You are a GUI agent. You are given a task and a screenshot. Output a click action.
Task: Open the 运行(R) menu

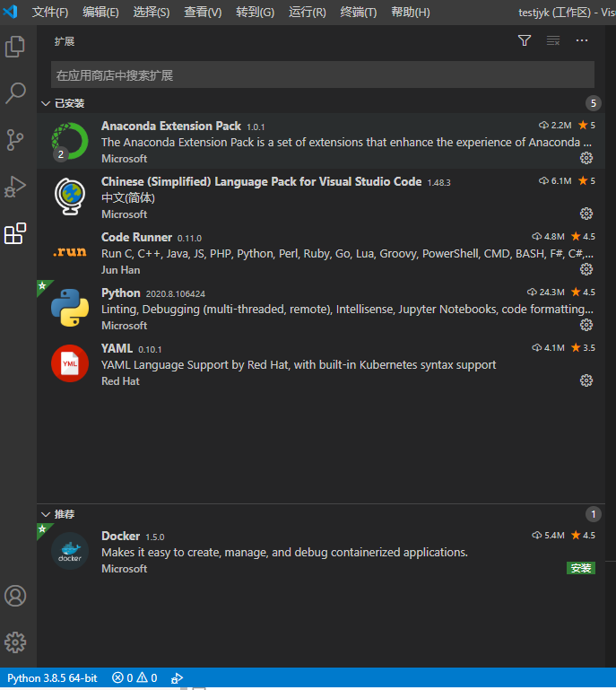point(308,13)
